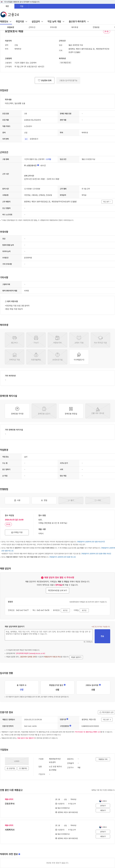Image resolution: width=115 pixels, height=868 pixels.
Task: Click the 서류 screening method icon
Action: pyautogui.click(x=17, y=500)
